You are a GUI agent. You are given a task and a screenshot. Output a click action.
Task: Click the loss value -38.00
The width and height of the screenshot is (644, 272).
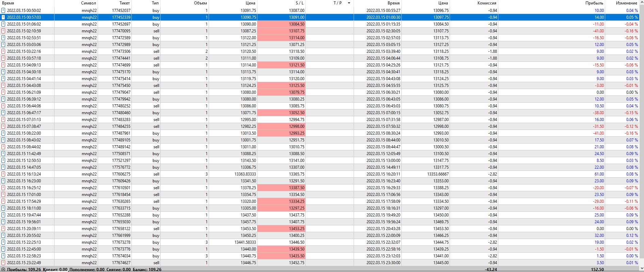tap(598, 113)
